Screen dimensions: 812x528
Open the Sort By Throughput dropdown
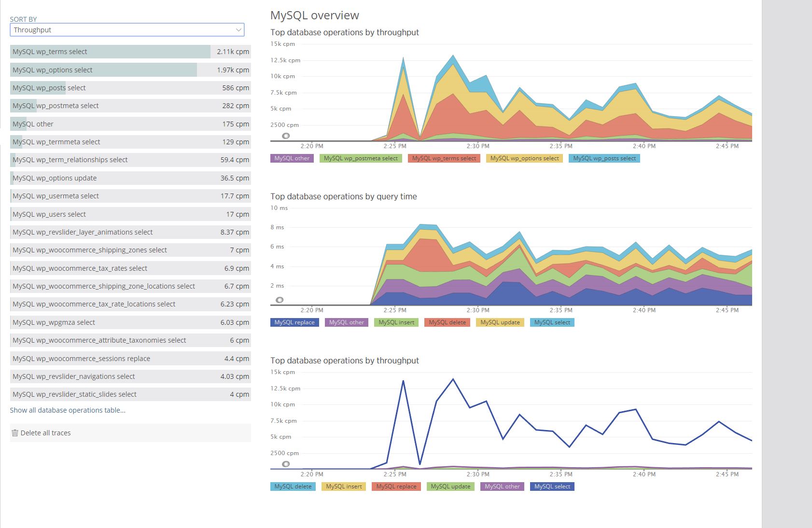[127, 29]
